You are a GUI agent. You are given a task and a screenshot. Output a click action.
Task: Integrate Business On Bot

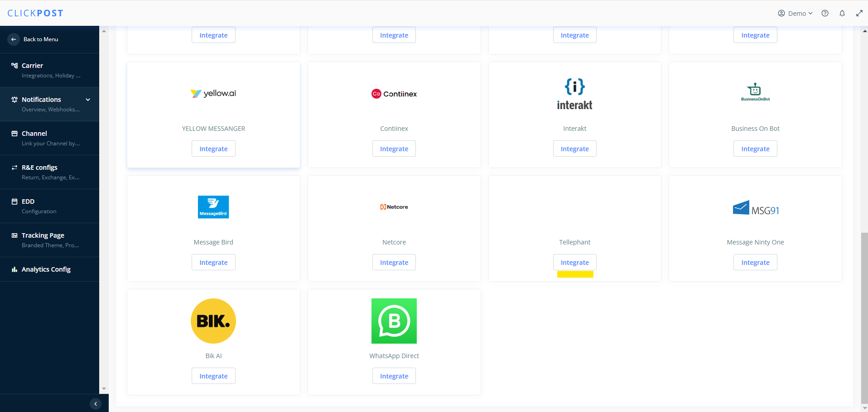click(755, 149)
